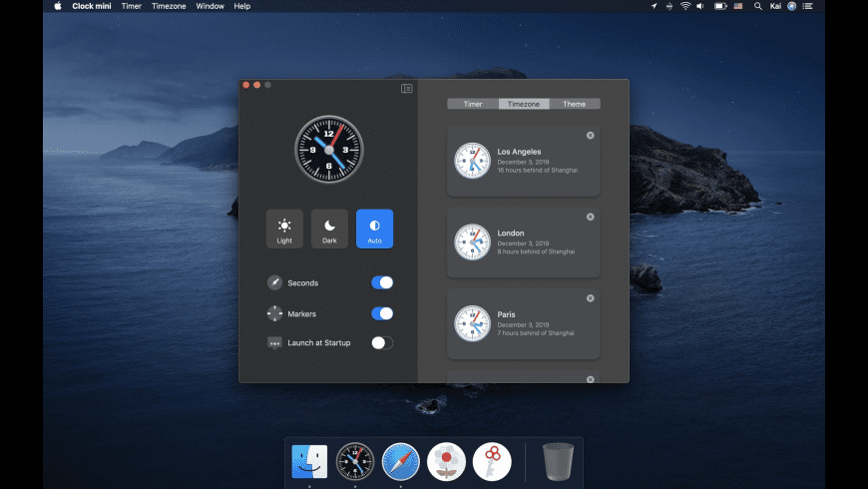Click the London clock thumbnail

point(472,242)
